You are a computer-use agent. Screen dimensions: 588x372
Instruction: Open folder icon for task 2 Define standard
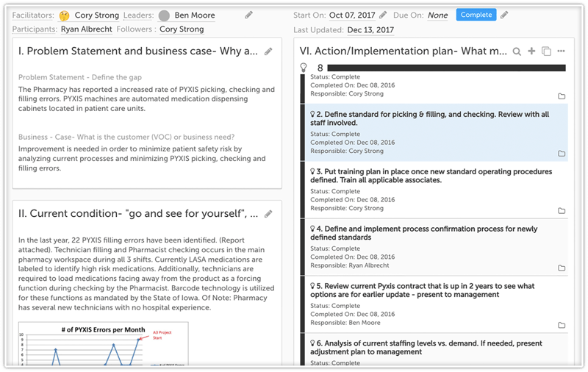tap(562, 154)
